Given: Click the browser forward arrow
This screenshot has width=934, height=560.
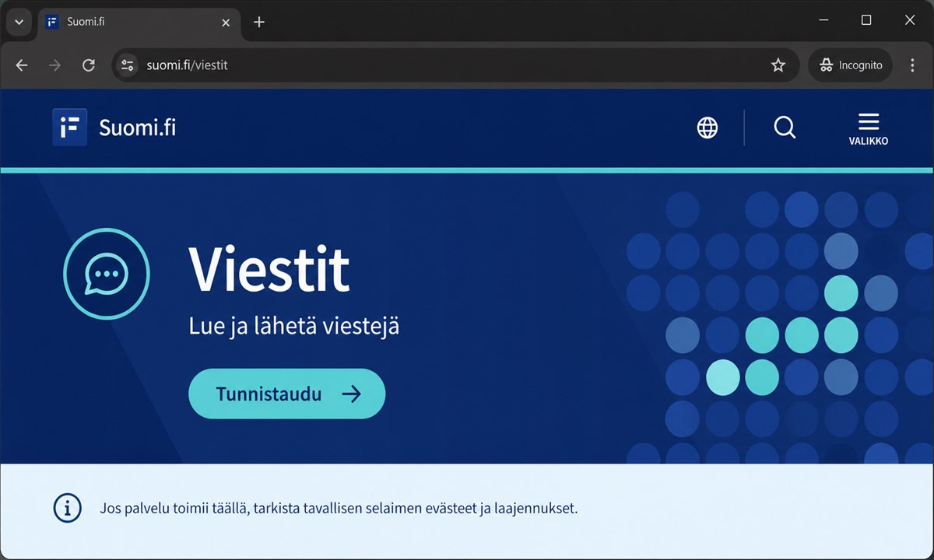Looking at the screenshot, I should pos(54,65).
